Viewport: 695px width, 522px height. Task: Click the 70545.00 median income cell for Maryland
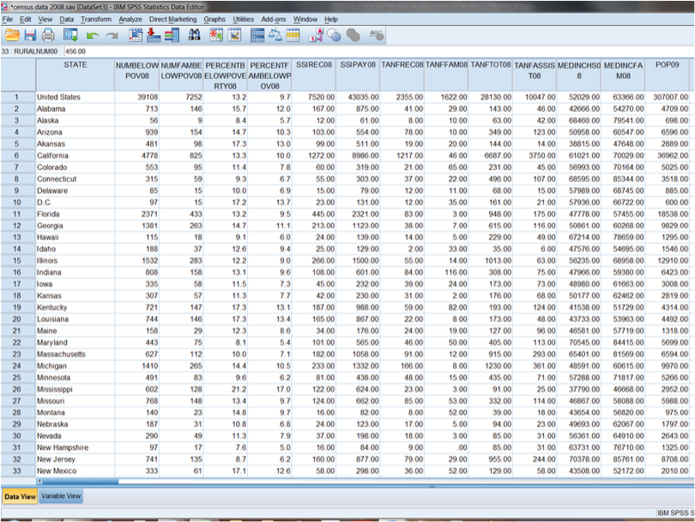579,342
